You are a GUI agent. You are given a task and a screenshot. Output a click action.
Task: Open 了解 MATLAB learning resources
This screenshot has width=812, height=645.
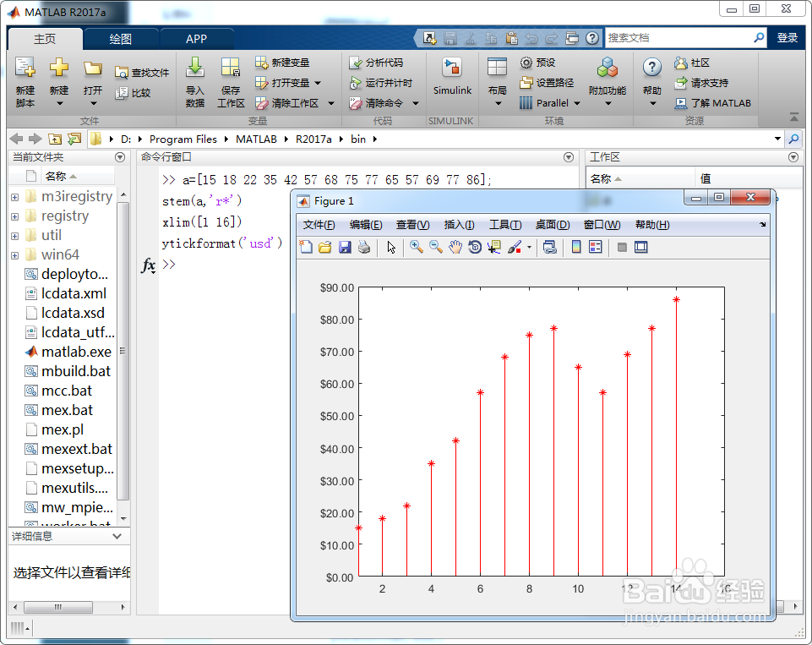tap(712, 103)
